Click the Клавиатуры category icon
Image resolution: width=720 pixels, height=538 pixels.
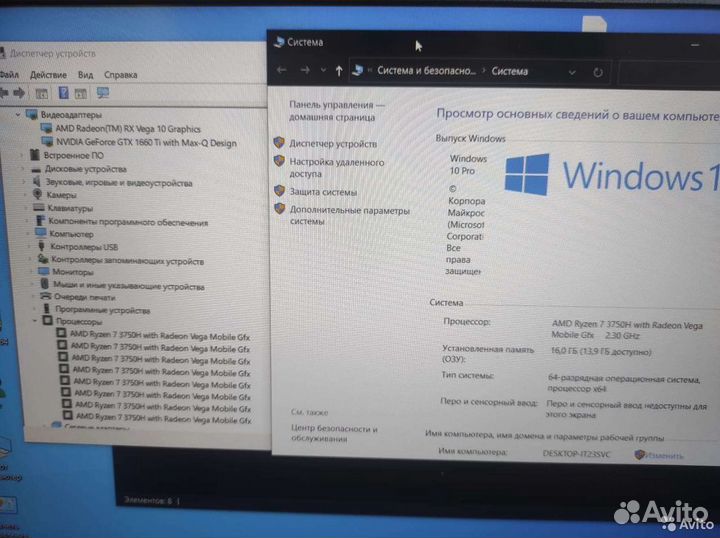pyautogui.click(x=39, y=207)
